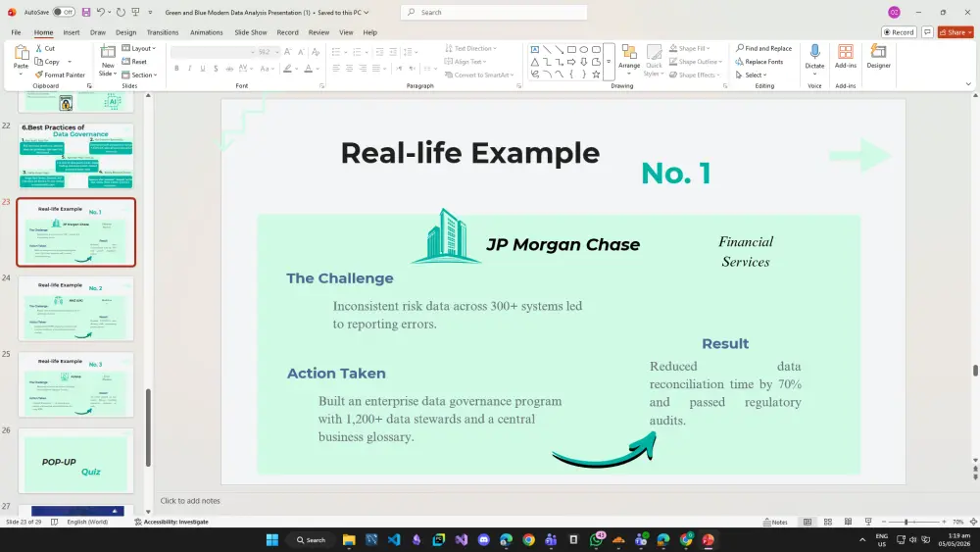
Task: Open File Explorer from taskbar
Action: click(349, 539)
